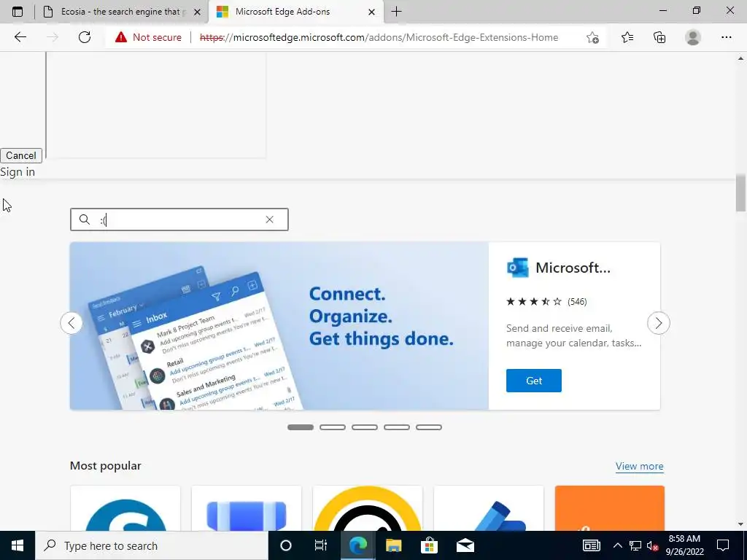Reload the current page
This screenshot has height=560, width=747.
(85, 37)
